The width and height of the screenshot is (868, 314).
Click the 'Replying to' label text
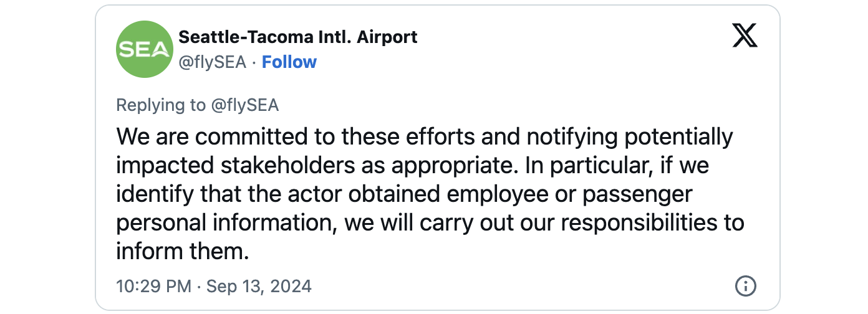coord(161,105)
